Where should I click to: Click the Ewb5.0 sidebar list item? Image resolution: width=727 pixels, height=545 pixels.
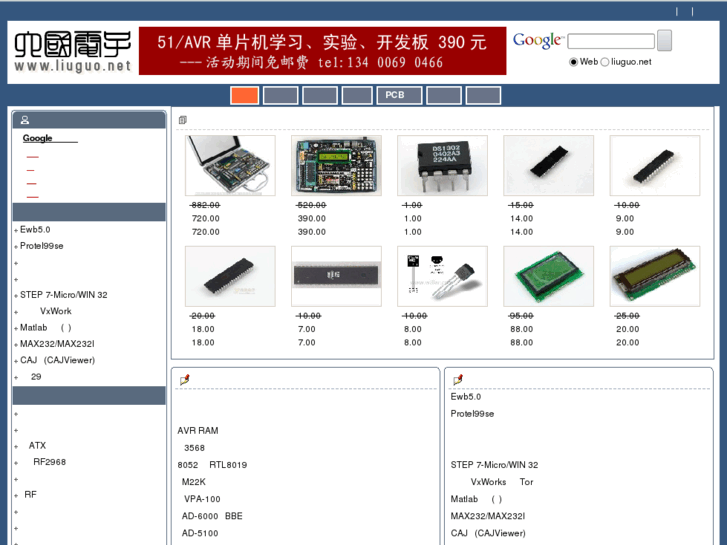click(x=35, y=230)
